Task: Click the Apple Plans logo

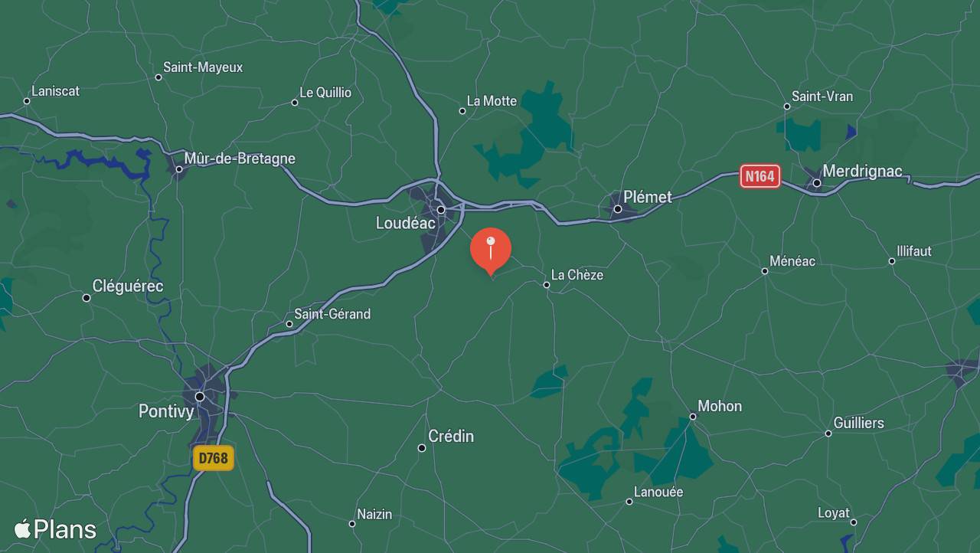Action: point(55,529)
